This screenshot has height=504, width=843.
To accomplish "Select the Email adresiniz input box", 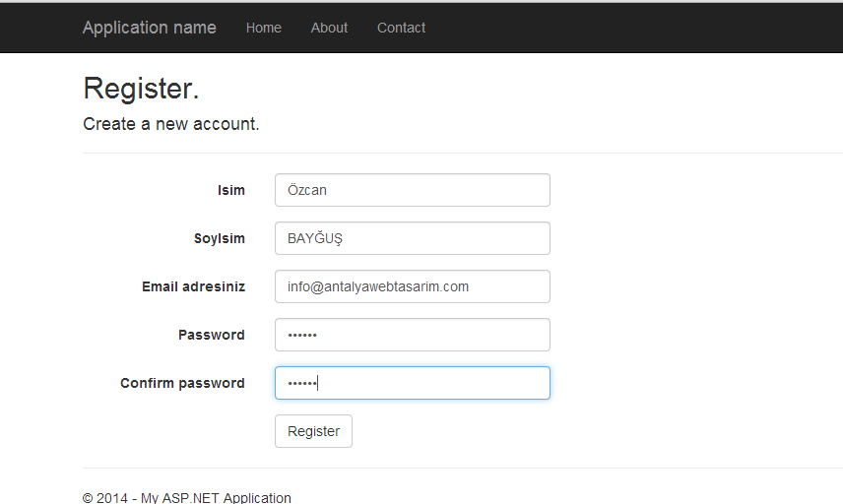I will coord(412,286).
